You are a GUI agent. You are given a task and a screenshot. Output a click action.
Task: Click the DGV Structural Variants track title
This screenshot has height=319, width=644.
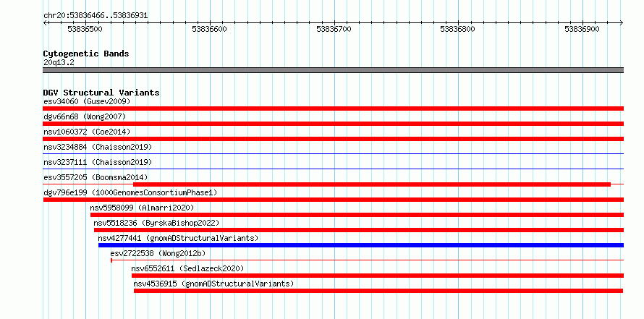tap(101, 93)
